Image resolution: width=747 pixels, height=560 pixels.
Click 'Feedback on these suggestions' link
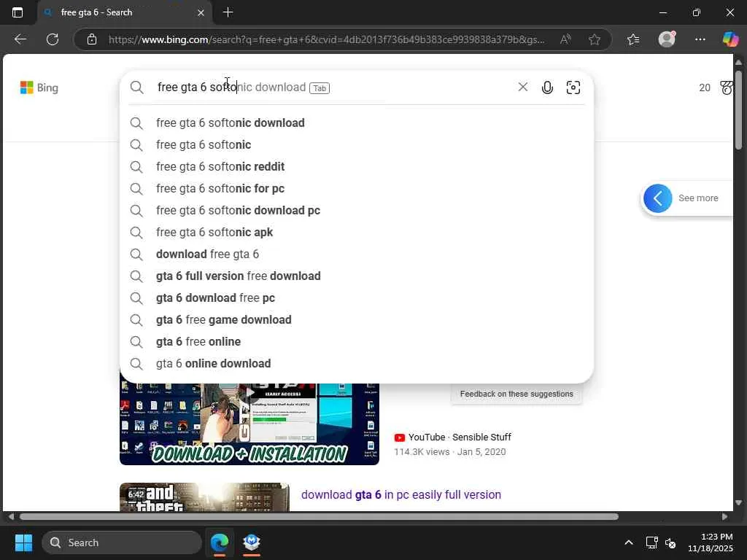[516, 394]
